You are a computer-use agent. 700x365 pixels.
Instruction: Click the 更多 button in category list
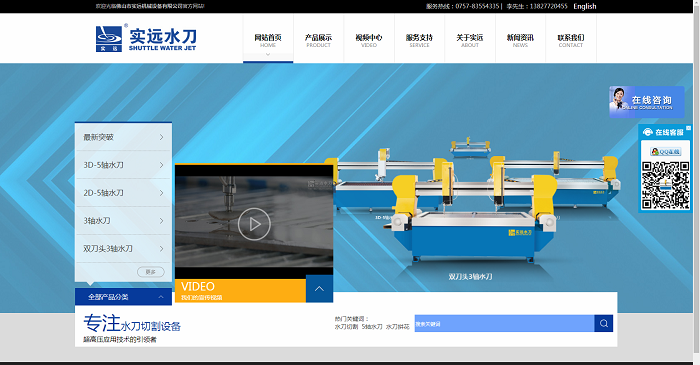coord(150,272)
